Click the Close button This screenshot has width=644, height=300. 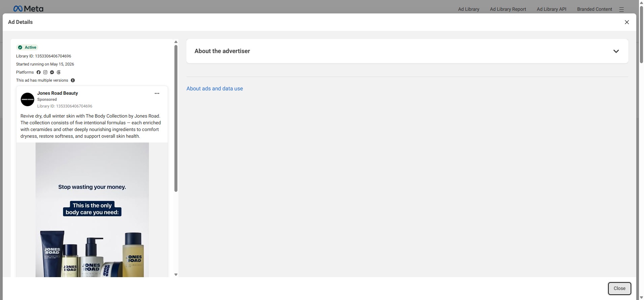pyautogui.click(x=620, y=289)
